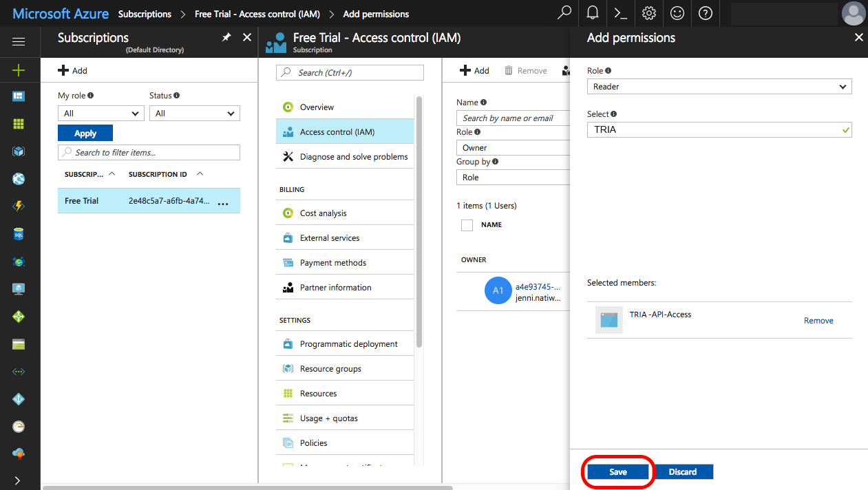Remove TRIA-API-Access from selected members

(x=818, y=321)
